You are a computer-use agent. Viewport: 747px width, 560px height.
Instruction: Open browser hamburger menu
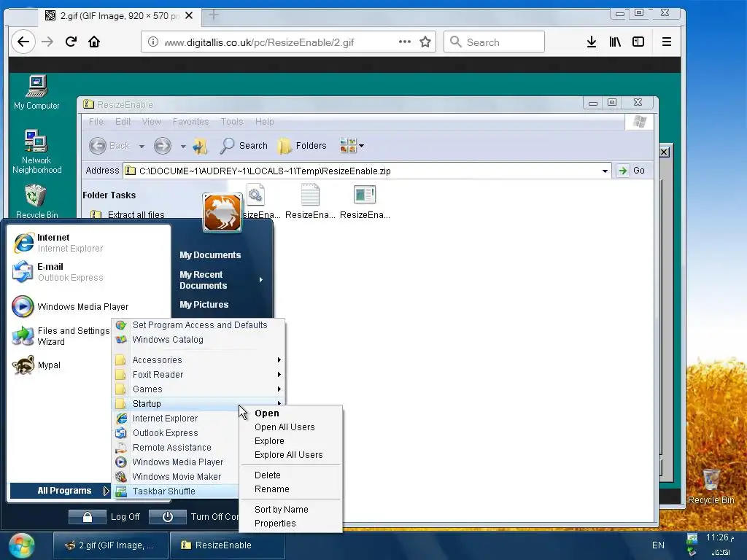tap(667, 42)
